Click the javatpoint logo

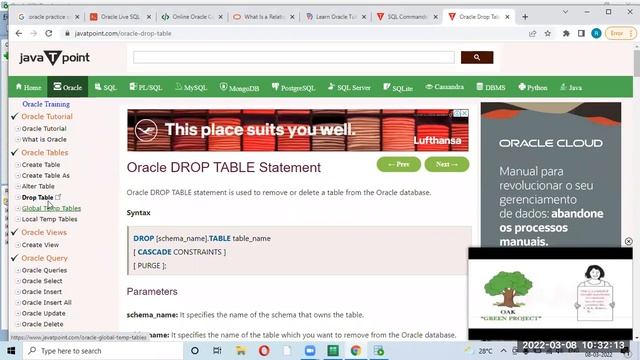pos(54,58)
